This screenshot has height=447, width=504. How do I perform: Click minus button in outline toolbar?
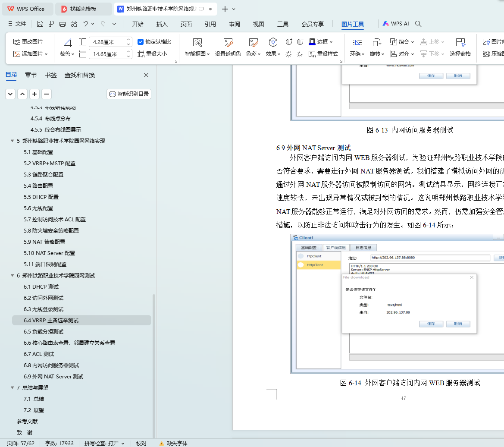(47, 94)
